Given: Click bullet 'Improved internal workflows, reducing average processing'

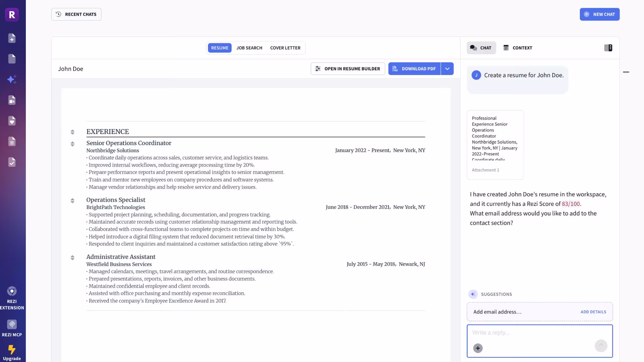Looking at the screenshot, I should click(x=170, y=165).
